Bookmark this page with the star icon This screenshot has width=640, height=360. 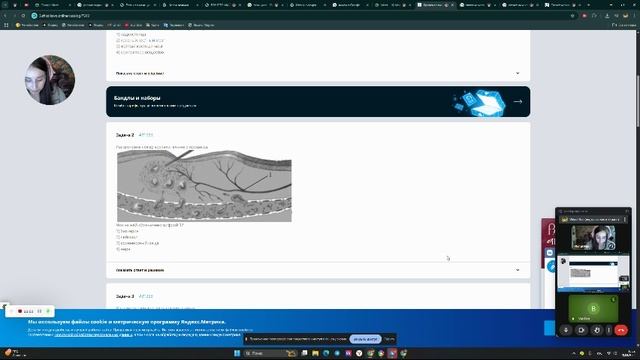tap(573, 16)
